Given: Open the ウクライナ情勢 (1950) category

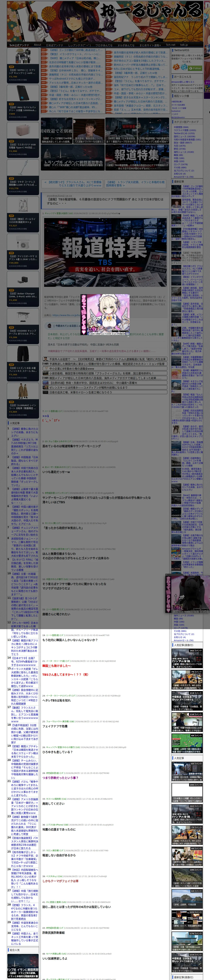Looking at the screenshot, I should pos(185,130).
